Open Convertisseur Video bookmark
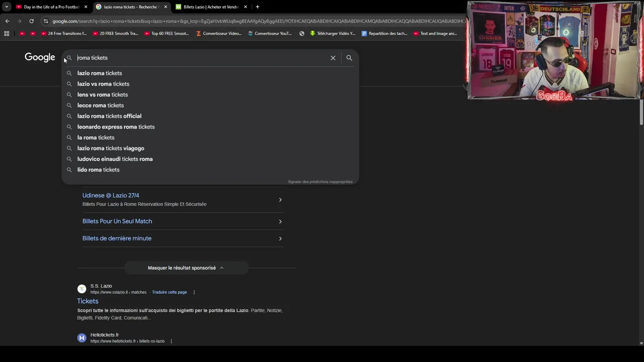644x362 pixels. (x=219, y=34)
